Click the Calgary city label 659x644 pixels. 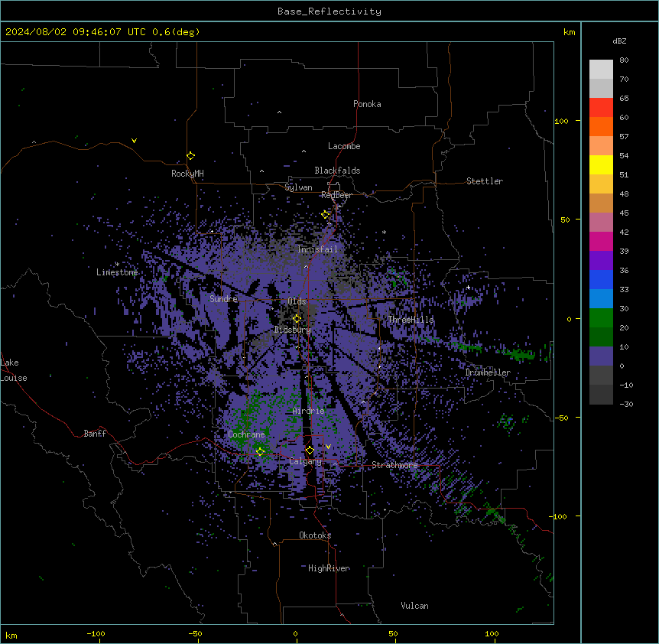point(306,461)
